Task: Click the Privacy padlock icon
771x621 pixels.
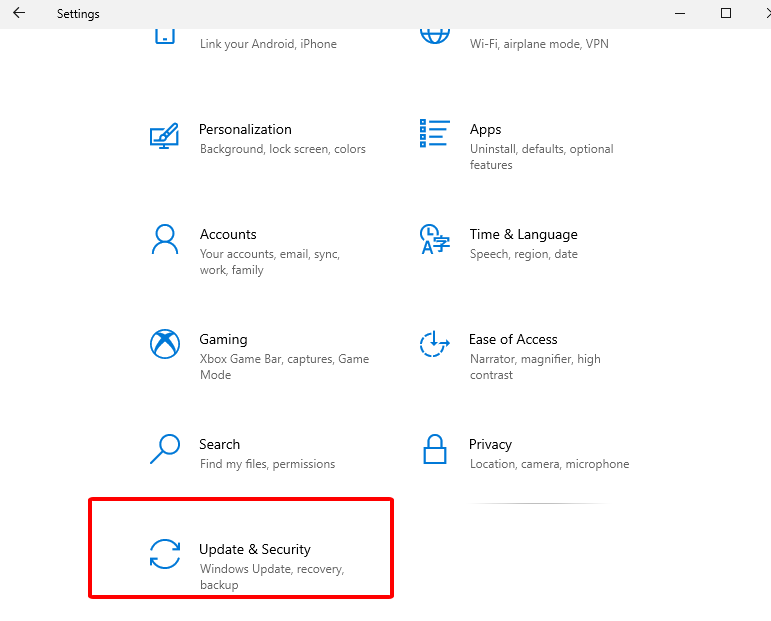Action: (x=434, y=449)
